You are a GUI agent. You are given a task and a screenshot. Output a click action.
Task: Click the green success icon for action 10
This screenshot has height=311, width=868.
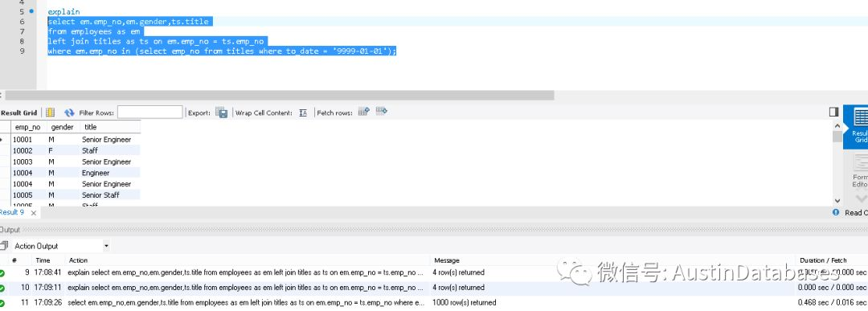point(2,288)
